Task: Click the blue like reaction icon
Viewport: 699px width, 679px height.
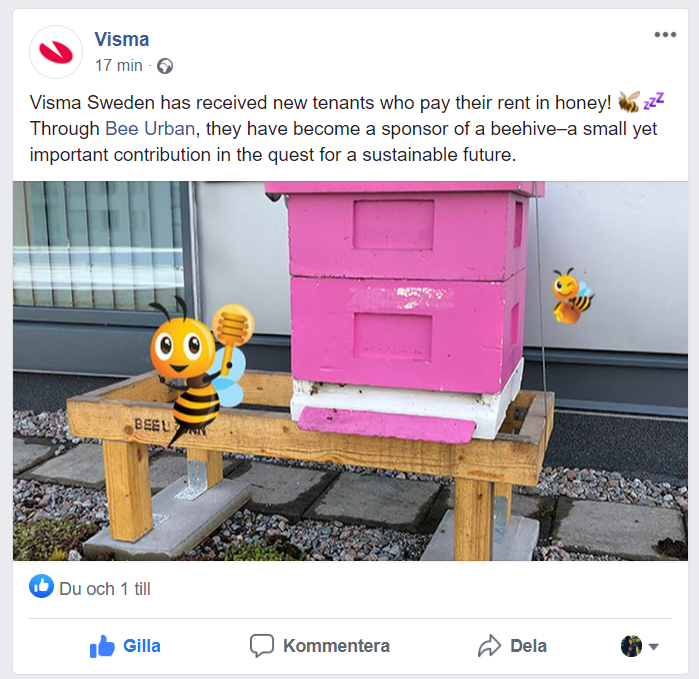Action: point(41,586)
